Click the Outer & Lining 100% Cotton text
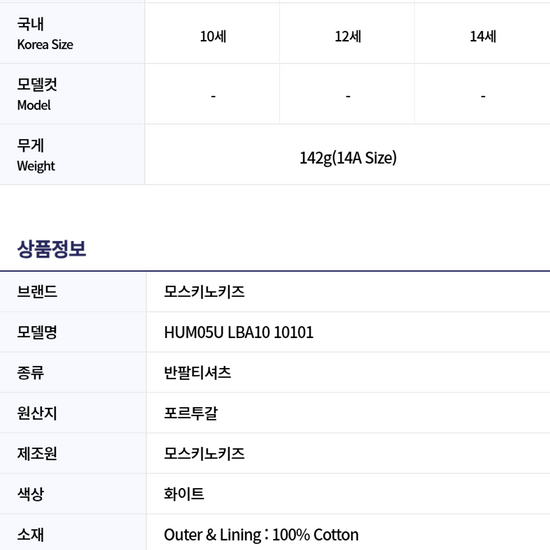This screenshot has width=550, height=550. coord(261,535)
